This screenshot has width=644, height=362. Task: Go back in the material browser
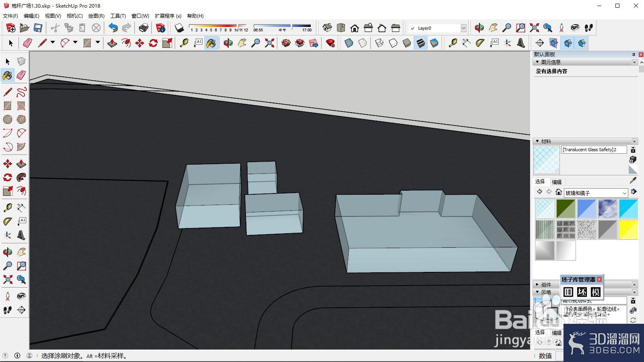(x=539, y=192)
